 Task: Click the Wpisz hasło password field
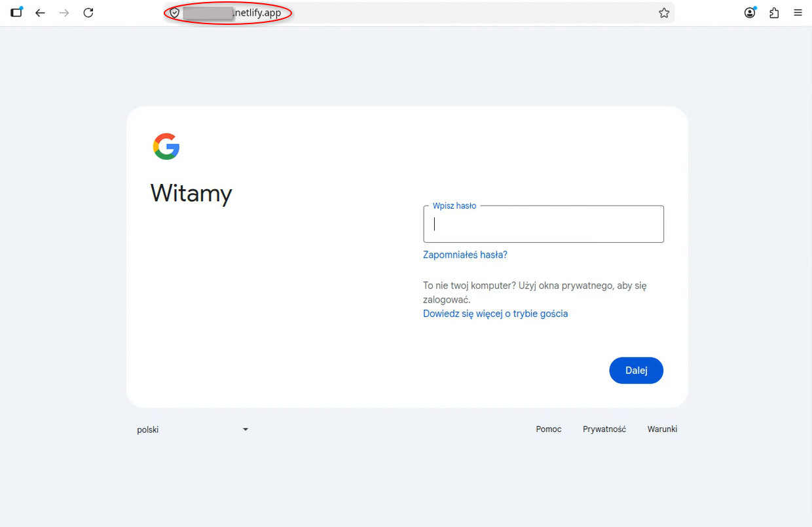pos(544,224)
